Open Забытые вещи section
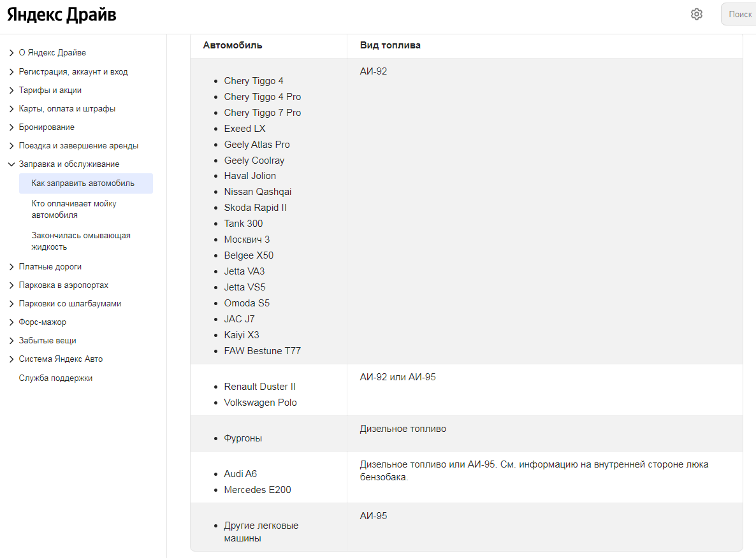 [x=47, y=341]
